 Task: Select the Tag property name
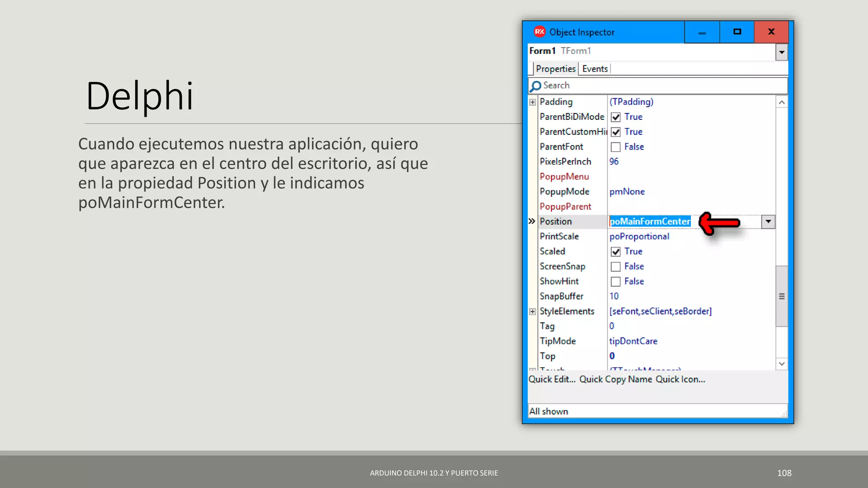tap(547, 327)
